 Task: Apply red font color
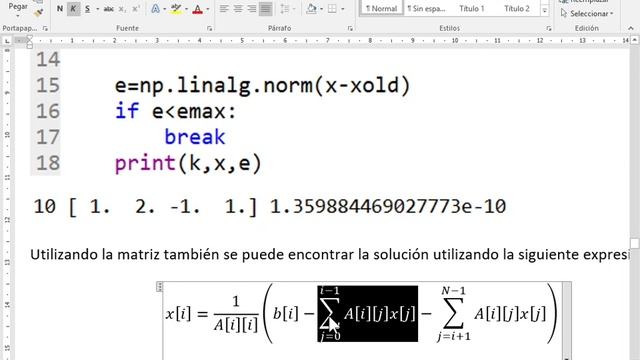point(198,9)
